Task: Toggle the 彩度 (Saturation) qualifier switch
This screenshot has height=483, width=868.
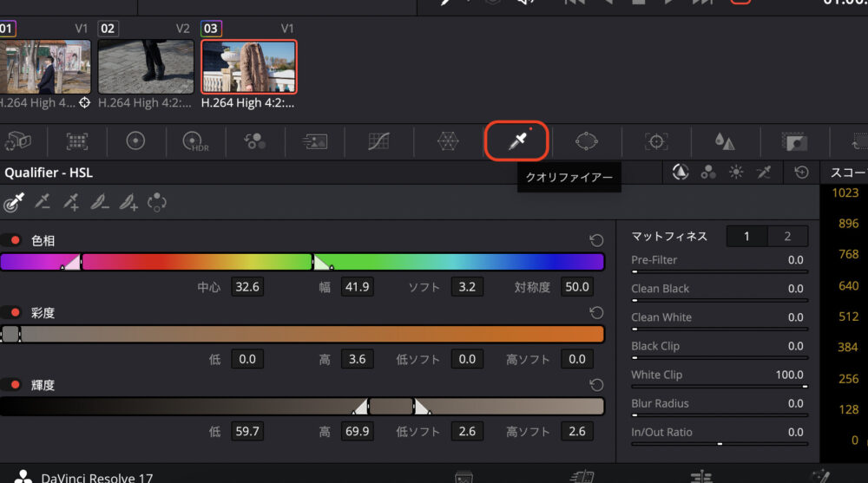Action: [12, 312]
